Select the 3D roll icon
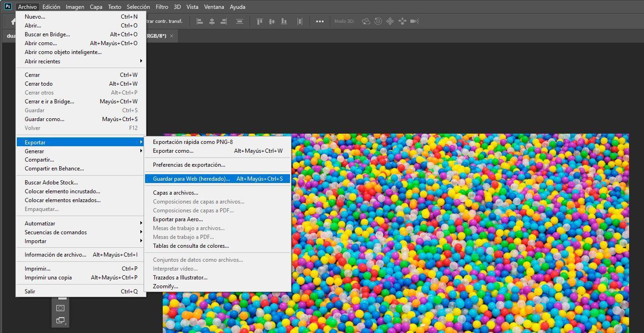The width and height of the screenshot is (644, 333). [378, 21]
